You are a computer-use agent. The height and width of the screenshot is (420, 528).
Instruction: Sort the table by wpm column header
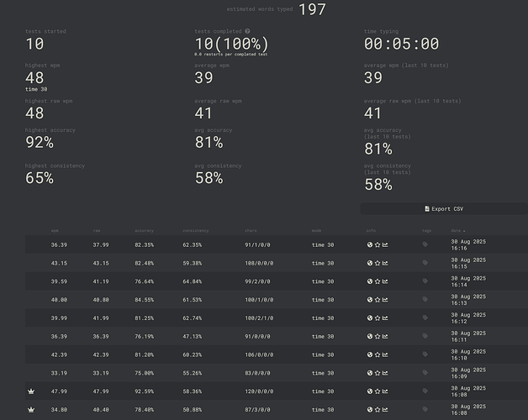[x=55, y=229]
